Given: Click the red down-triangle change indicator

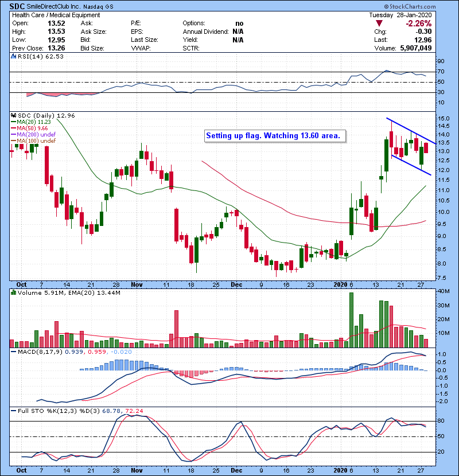Looking at the screenshot, I should tap(379, 24).
